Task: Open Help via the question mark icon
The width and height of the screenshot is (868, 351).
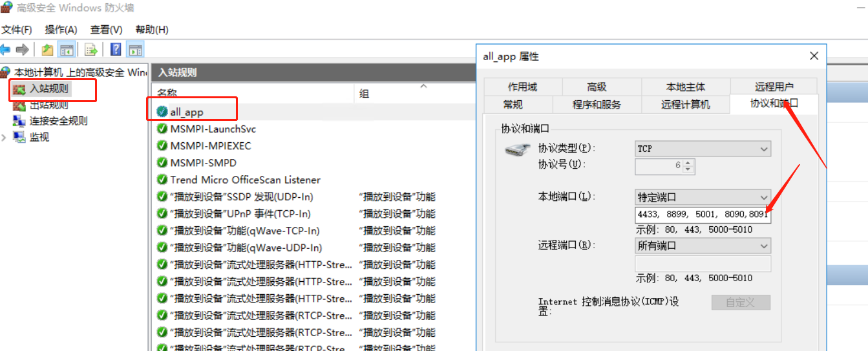Action: (116, 50)
